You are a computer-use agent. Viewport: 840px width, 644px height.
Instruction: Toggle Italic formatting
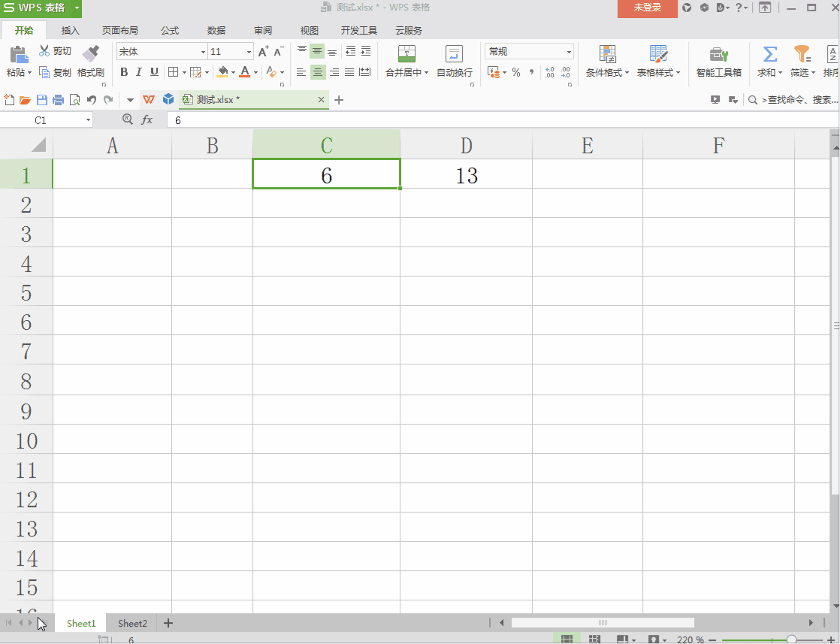139,72
